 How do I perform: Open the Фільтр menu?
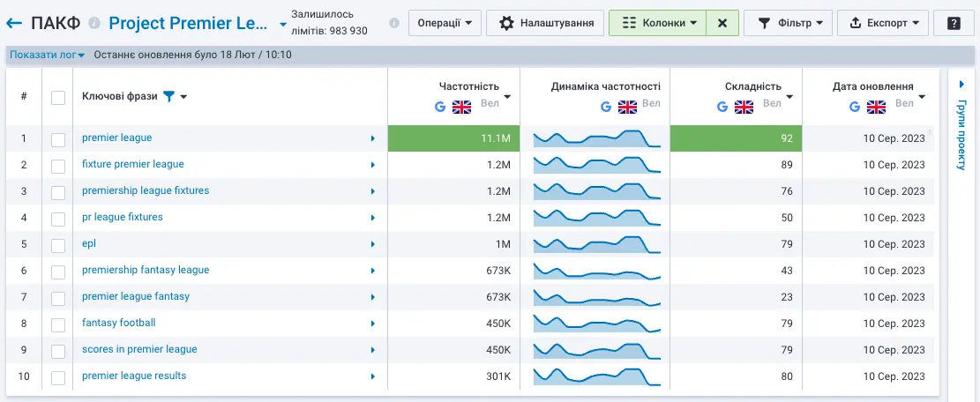point(789,23)
